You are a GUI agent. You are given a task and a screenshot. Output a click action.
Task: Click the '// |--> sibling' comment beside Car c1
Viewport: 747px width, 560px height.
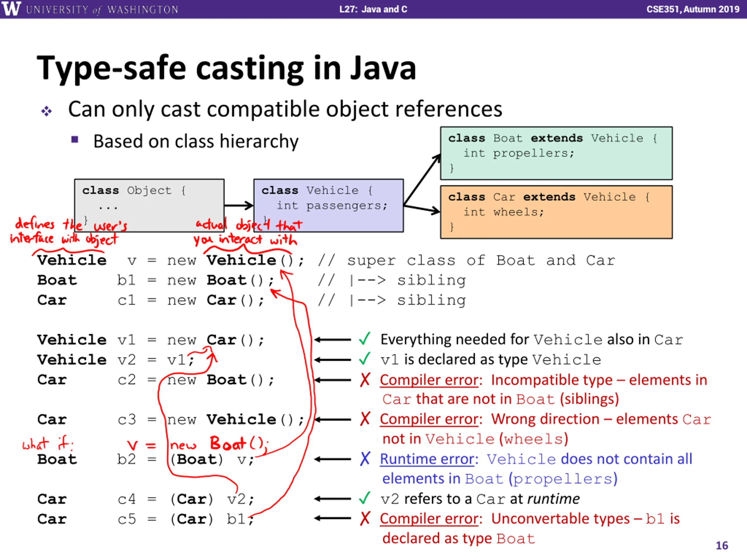pyautogui.click(x=392, y=300)
